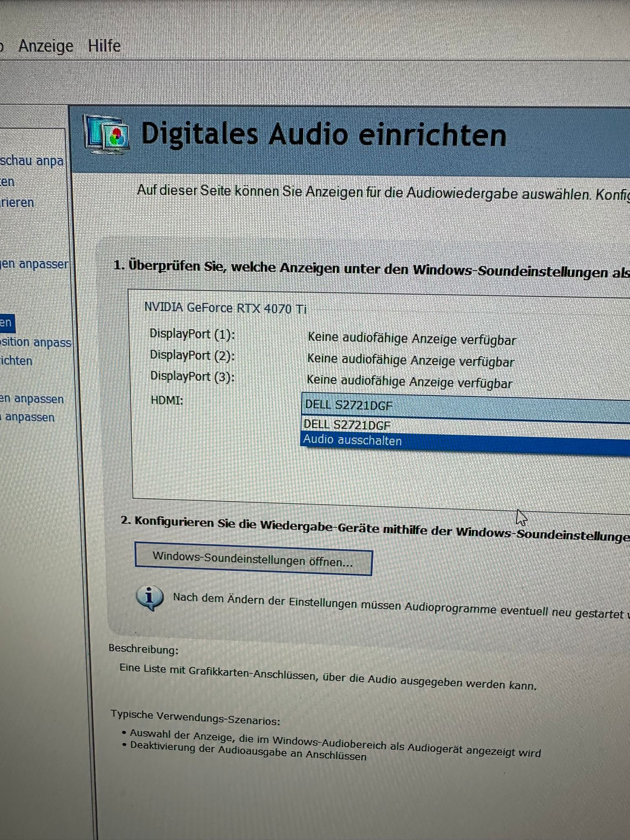630x840 pixels.
Task: Click the blue info bubble icon
Action: click(149, 598)
